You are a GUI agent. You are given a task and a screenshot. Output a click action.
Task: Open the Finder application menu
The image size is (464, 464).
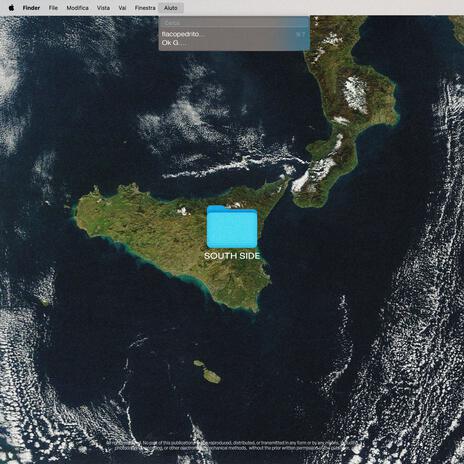[x=31, y=8]
